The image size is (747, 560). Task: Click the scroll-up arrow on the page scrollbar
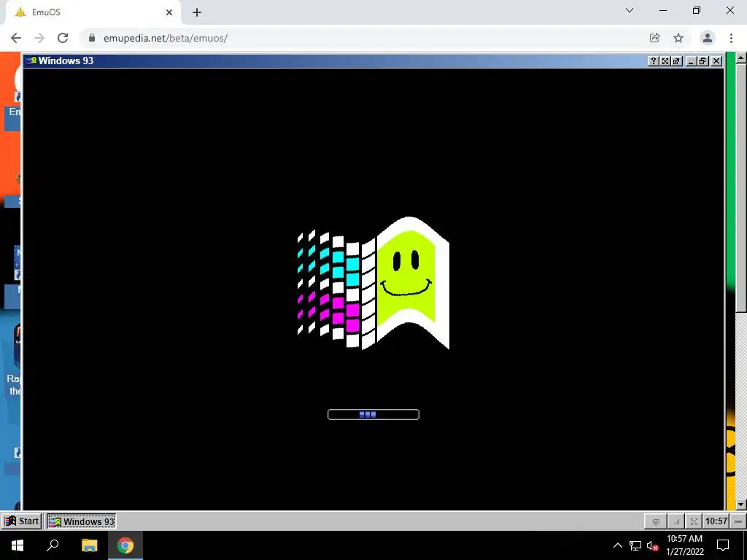point(740,58)
